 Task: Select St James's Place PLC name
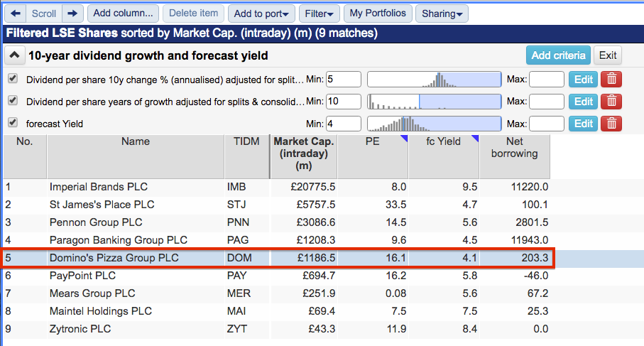click(x=102, y=205)
